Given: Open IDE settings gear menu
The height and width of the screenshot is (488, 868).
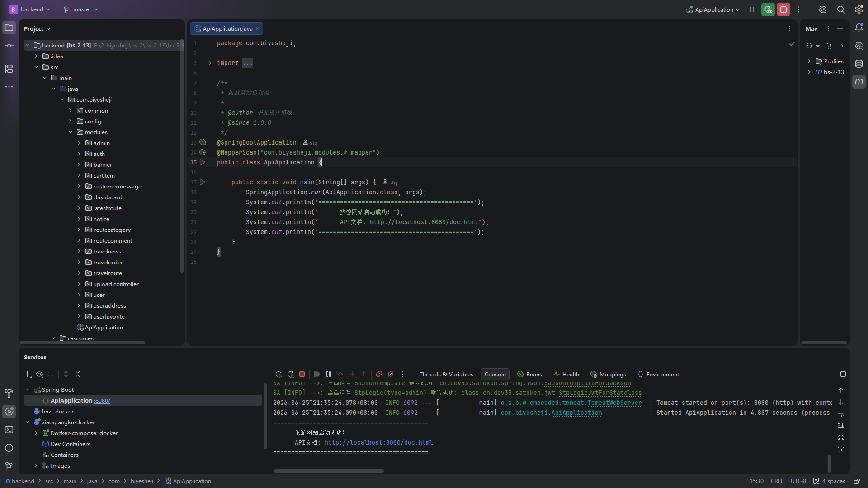Looking at the screenshot, I should click(859, 9).
